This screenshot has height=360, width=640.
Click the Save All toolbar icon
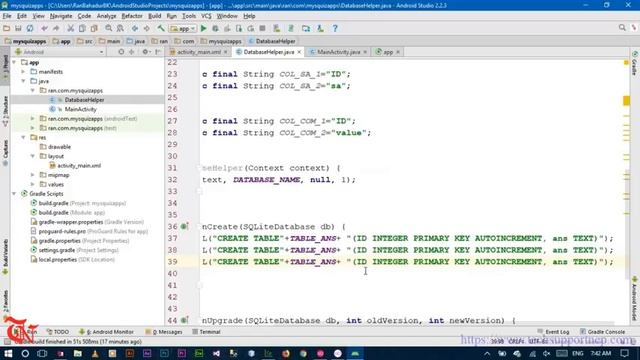(18, 28)
